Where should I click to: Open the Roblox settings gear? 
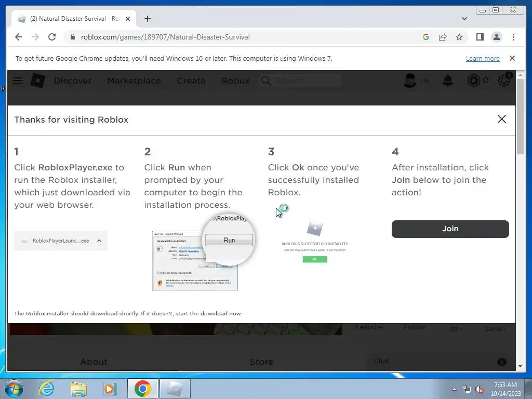pos(504,81)
